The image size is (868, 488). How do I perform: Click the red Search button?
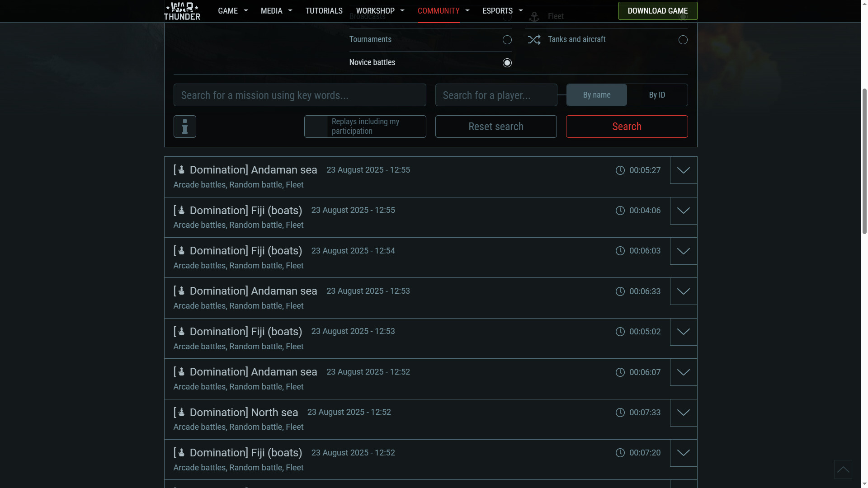(627, 127)
